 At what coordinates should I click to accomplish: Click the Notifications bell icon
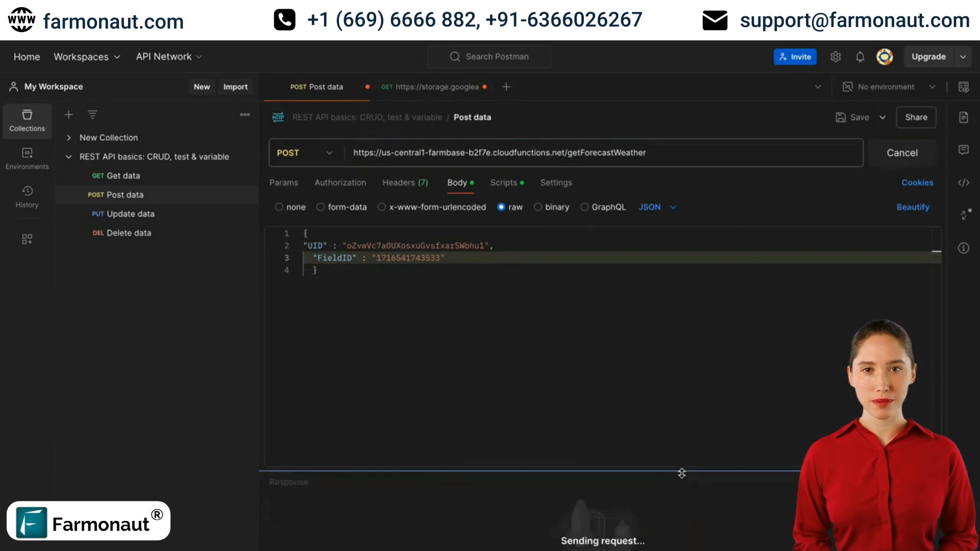click(860, 57)
